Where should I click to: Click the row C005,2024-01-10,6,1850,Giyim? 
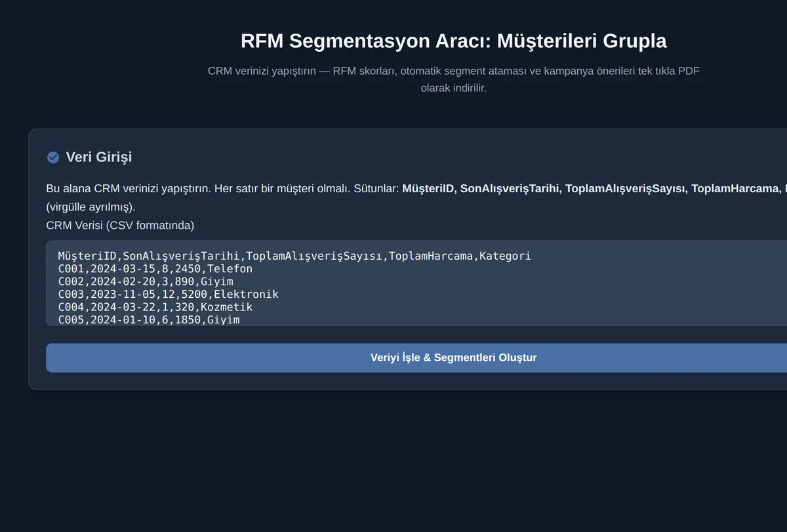tap(149, 319)
